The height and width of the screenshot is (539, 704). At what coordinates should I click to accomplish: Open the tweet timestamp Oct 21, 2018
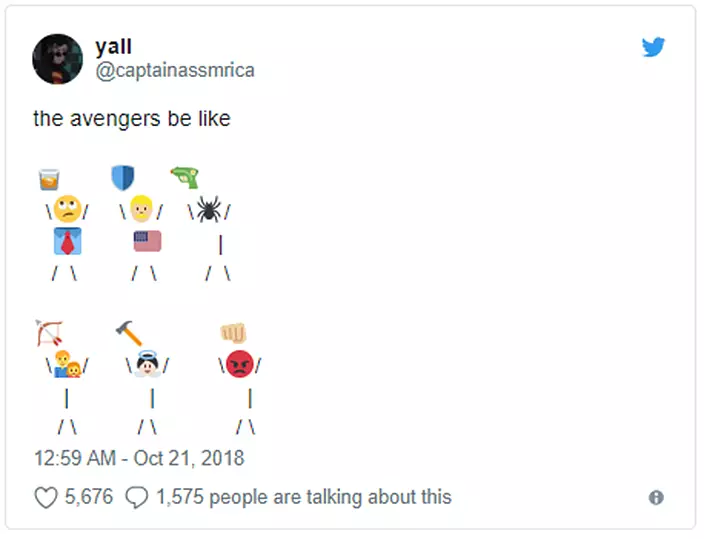(x=138, y=459)
